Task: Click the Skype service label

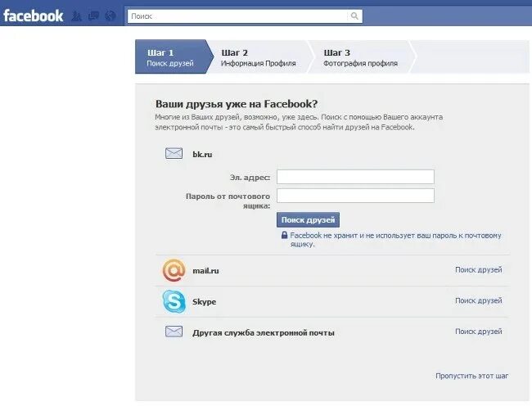Action: coord(204,302)
